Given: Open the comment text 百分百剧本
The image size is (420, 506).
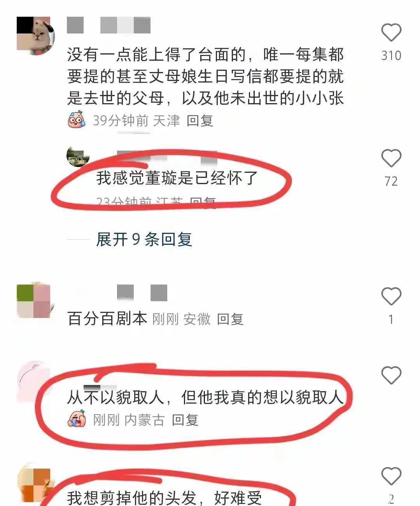Looking at the screenshot, I should (107, 319).
